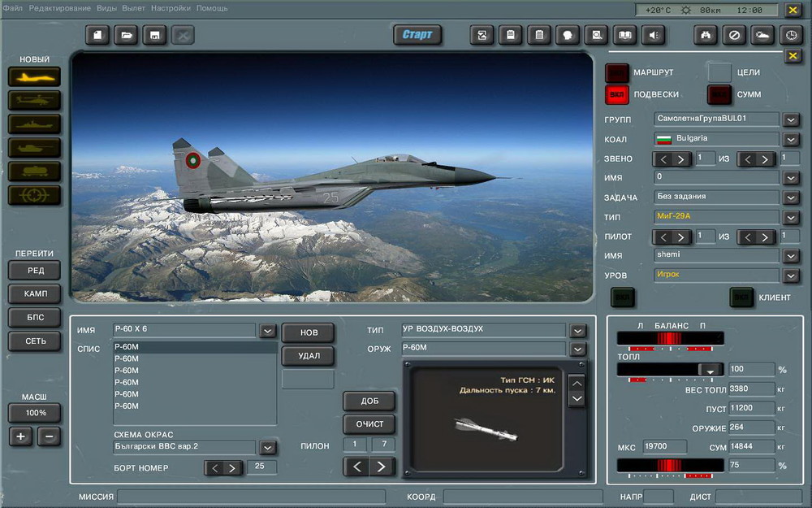
Task: Open a mission file with the folder icon
Action: [126, 35]
